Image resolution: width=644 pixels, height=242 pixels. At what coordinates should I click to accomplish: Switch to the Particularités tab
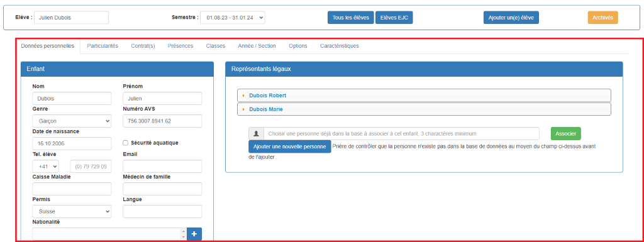(x=103, y=46)
